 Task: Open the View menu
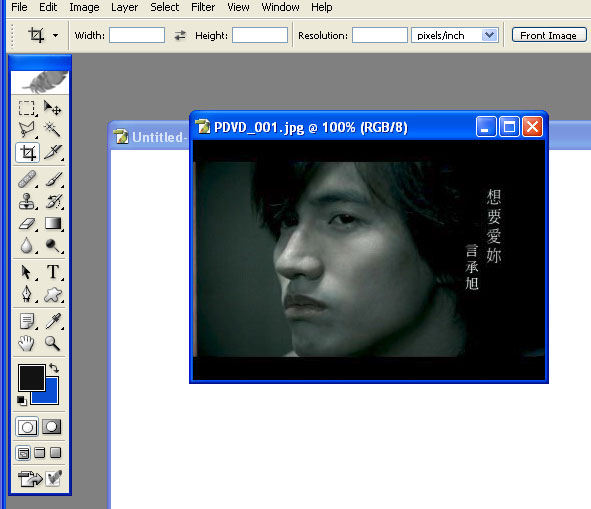pos(238,7)
